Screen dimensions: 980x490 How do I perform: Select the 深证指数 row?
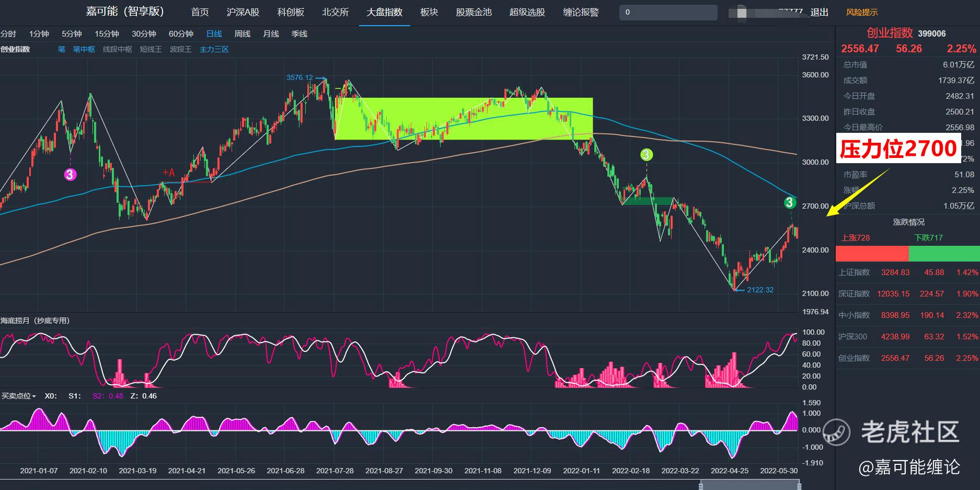click(x=907, y=294)
